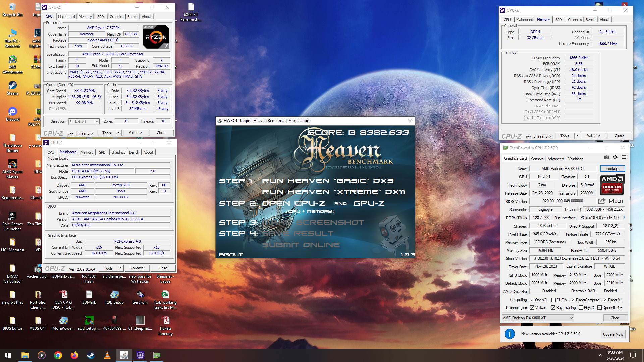The width and height of the screenshot is (644, 362).
Task: Open 6800 XT Extreme file on desktop
Action: 191,12
